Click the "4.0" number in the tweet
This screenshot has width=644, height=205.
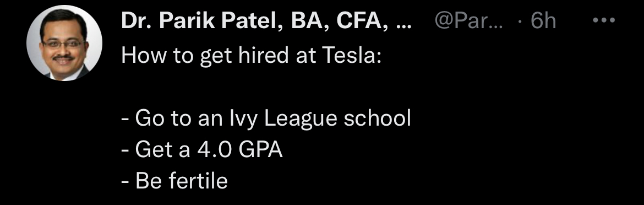215,150
